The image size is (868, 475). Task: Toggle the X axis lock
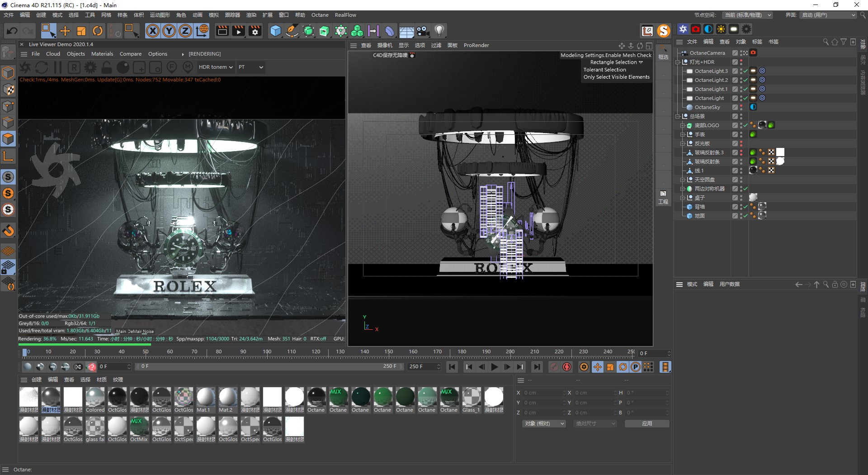[x=153, y=31]
